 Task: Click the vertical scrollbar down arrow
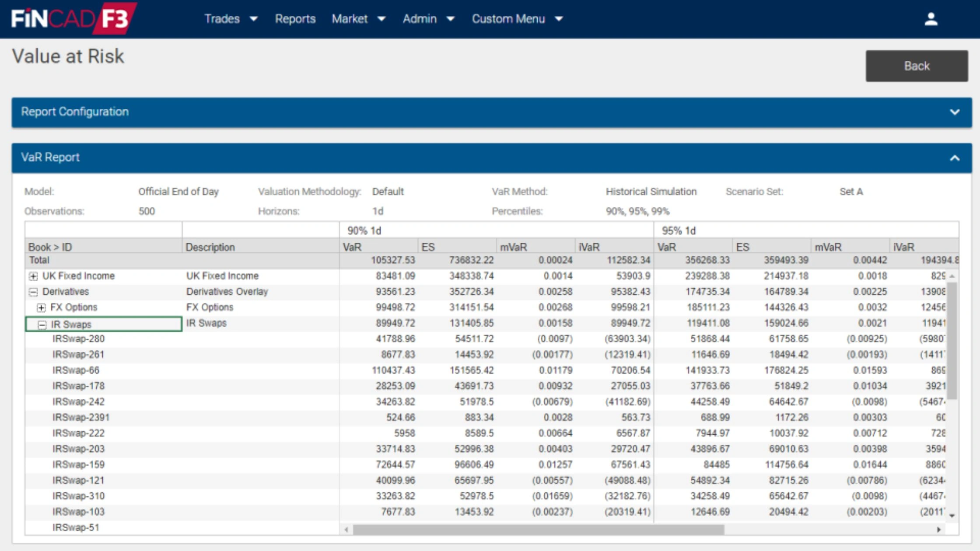point(952,516)
